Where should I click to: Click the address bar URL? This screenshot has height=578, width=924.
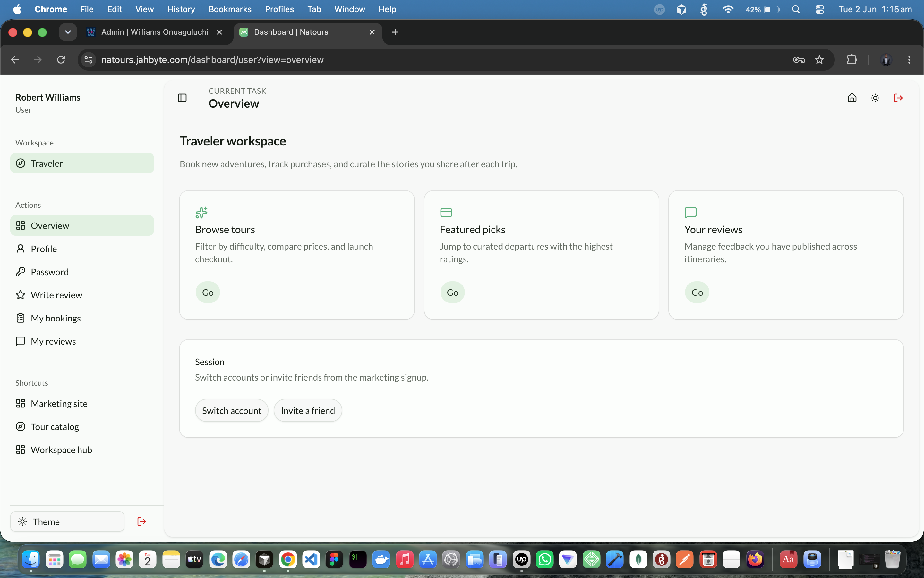[212, 60]
